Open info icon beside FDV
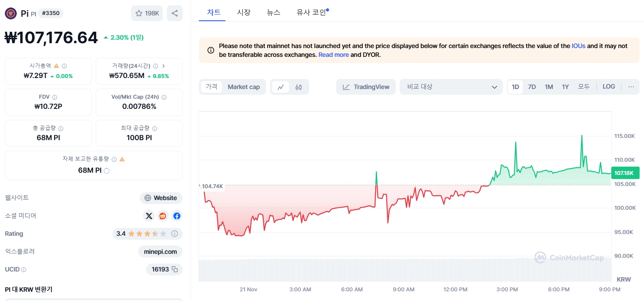The width and height of the screenshot is (644, 301). pos(55,97)
